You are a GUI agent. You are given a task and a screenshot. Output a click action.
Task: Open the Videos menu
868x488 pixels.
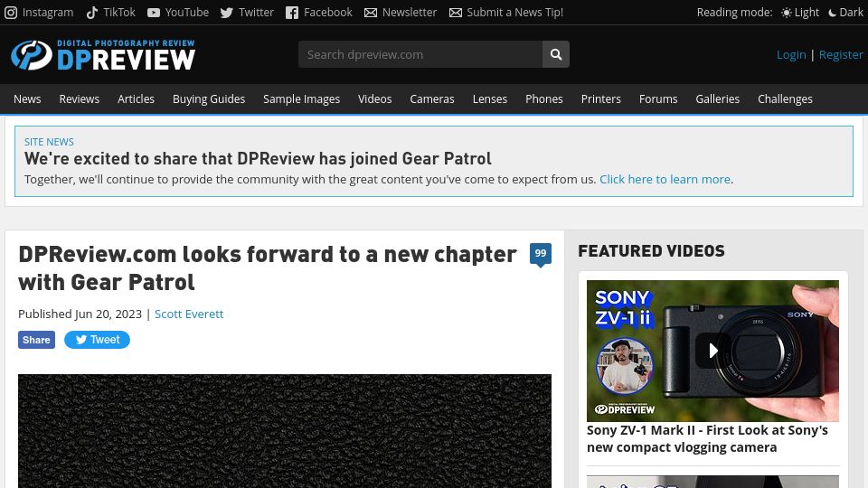tap(374, 99)
